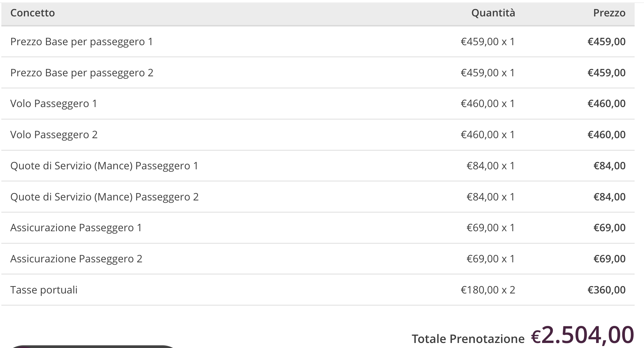Click the Assicurazione Passeggero 2 label
644x348 pixels.
[76, 259]
